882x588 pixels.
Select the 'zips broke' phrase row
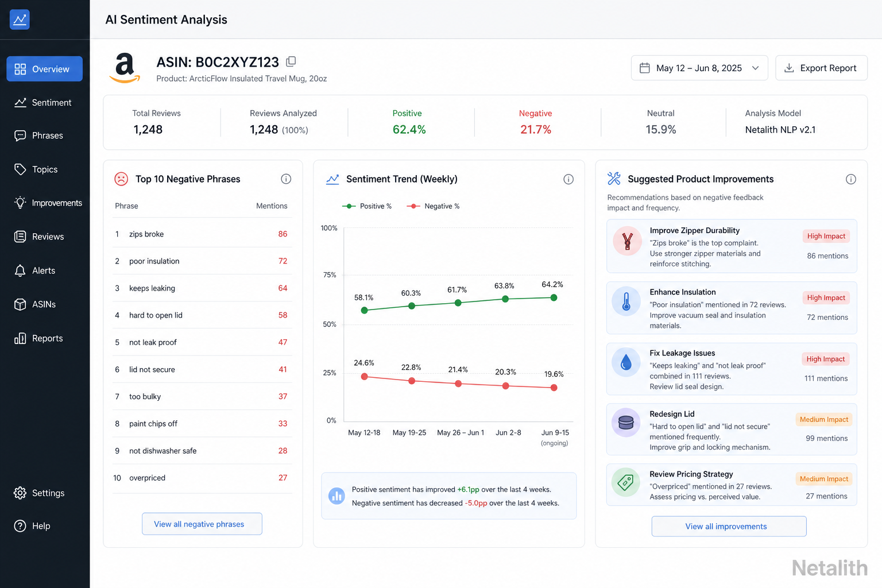(202, 234)
